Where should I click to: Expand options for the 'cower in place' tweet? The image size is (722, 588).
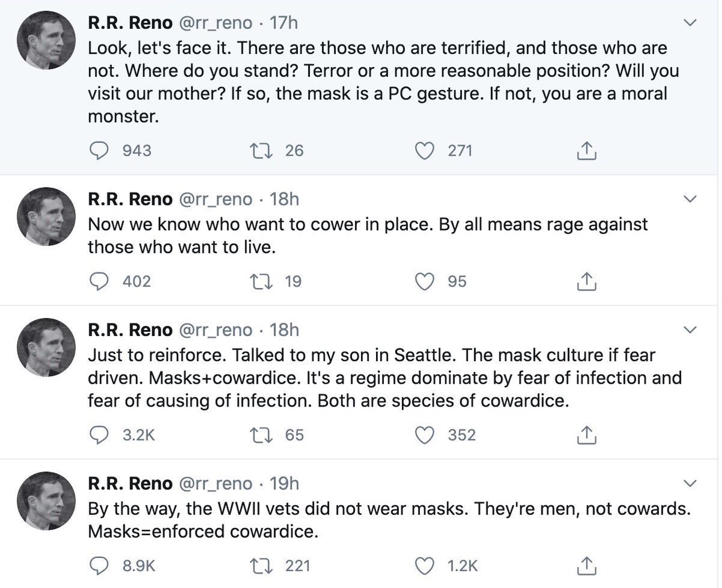pyautogui.click(x=691, y=199)
